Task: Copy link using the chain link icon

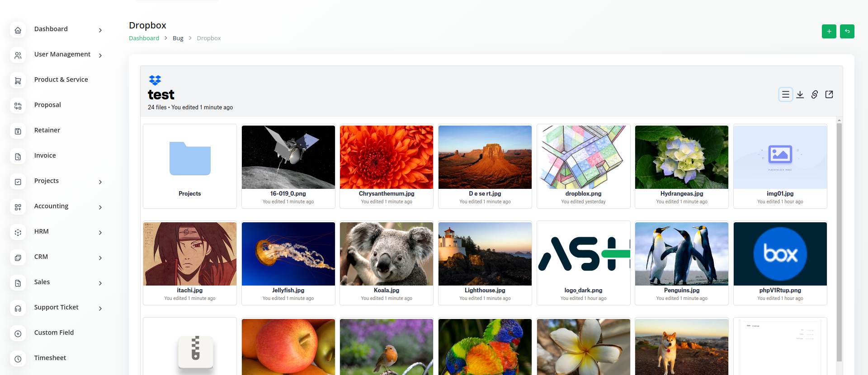Action: tap(814, 94)
